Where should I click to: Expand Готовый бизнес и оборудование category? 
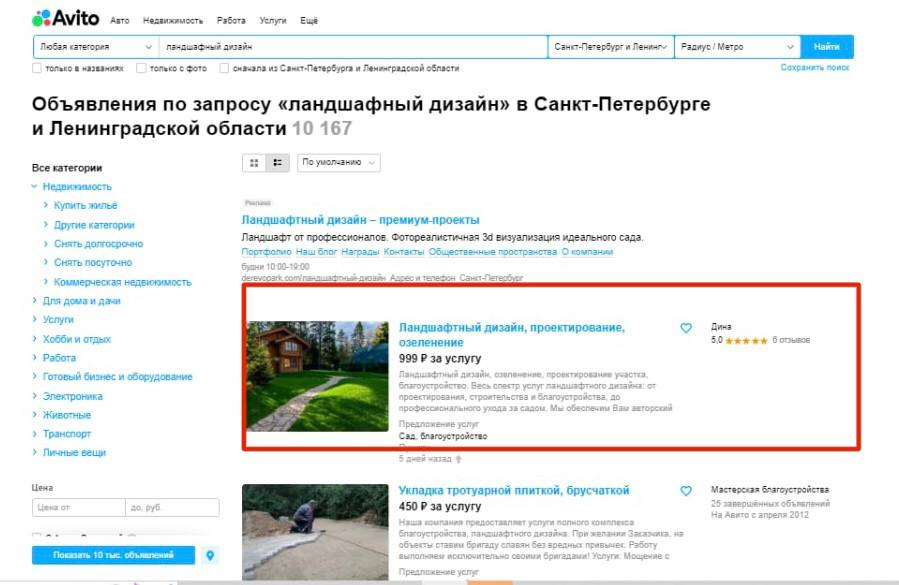pos(34,377)
